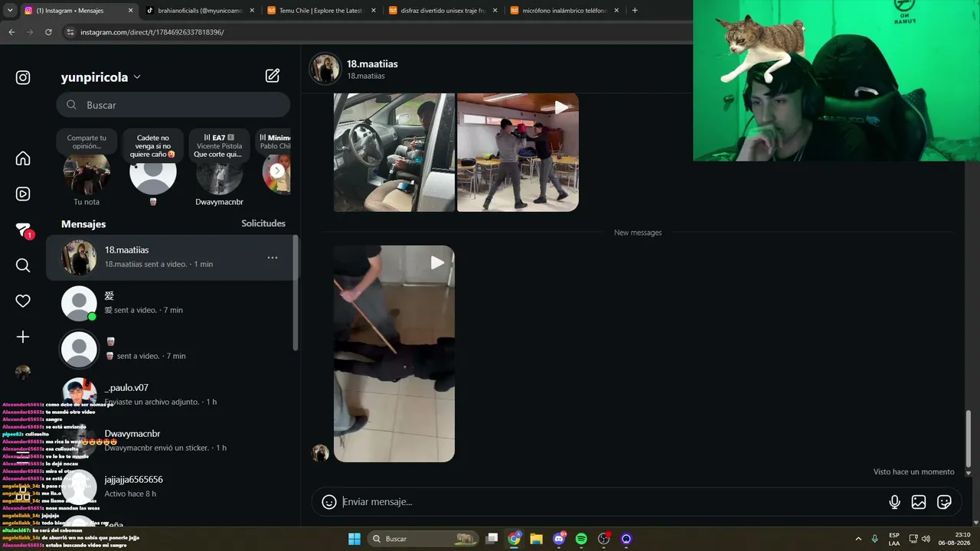Show next notes with the arrow
Screen dimensions: 980x551
[x=277, y=171]
